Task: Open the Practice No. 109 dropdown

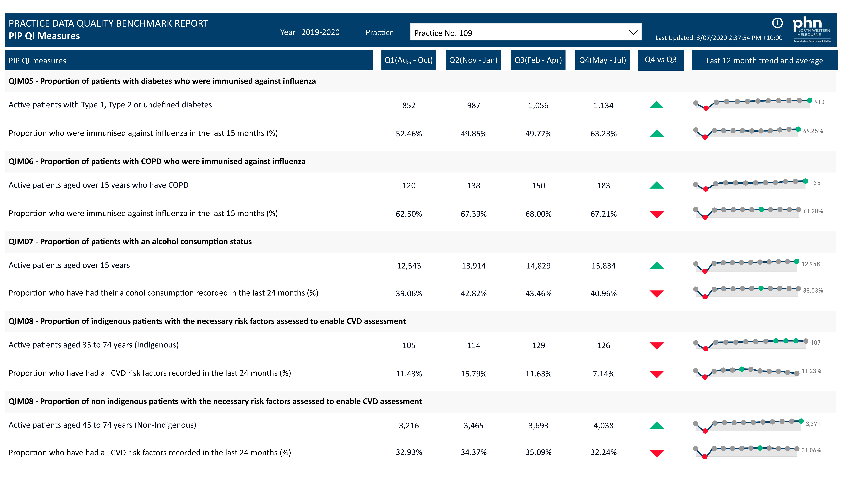Action: pyautogui.click(x=520, y=33)
